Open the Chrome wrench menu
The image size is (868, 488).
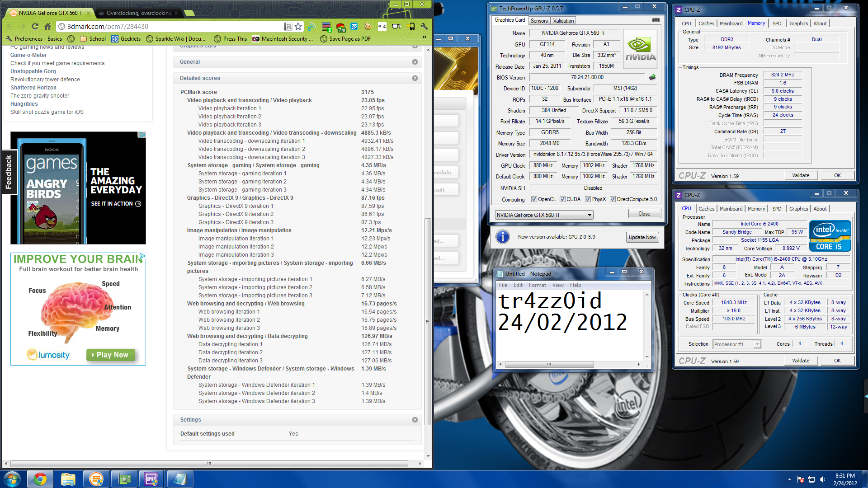(x=424, y=26)
